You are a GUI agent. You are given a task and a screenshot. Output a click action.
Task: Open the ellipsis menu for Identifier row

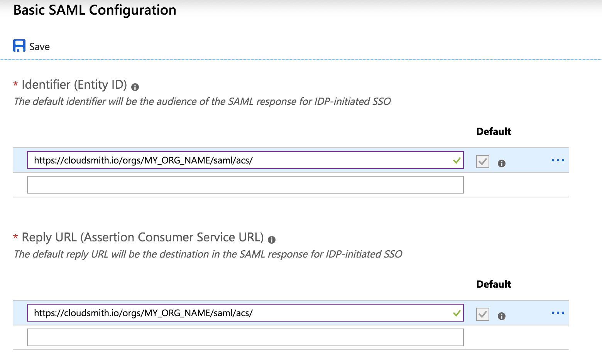pyautogui.click(x=558, y=160)
